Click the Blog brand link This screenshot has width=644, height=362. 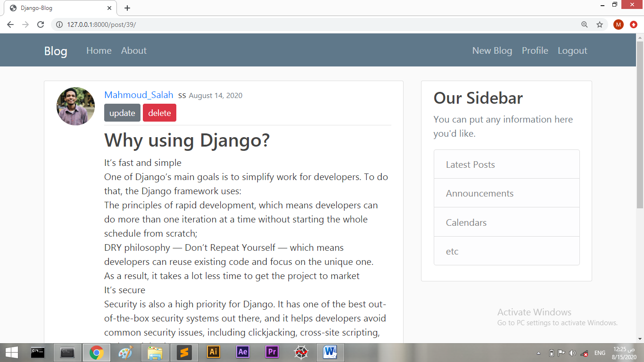click(56, 51)
